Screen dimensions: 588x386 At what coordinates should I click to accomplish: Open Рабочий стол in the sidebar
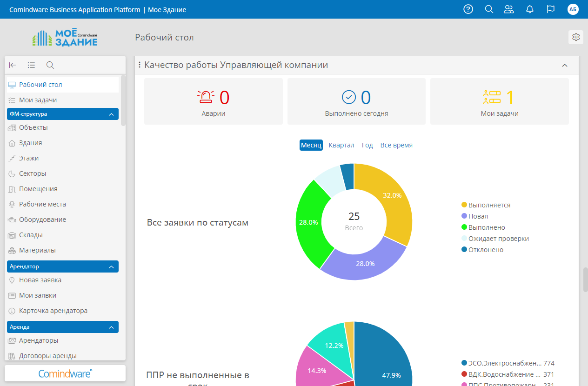63,85
